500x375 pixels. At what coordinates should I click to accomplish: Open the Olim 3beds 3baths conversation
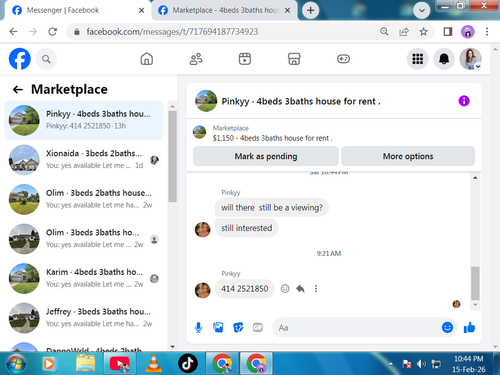84,239
